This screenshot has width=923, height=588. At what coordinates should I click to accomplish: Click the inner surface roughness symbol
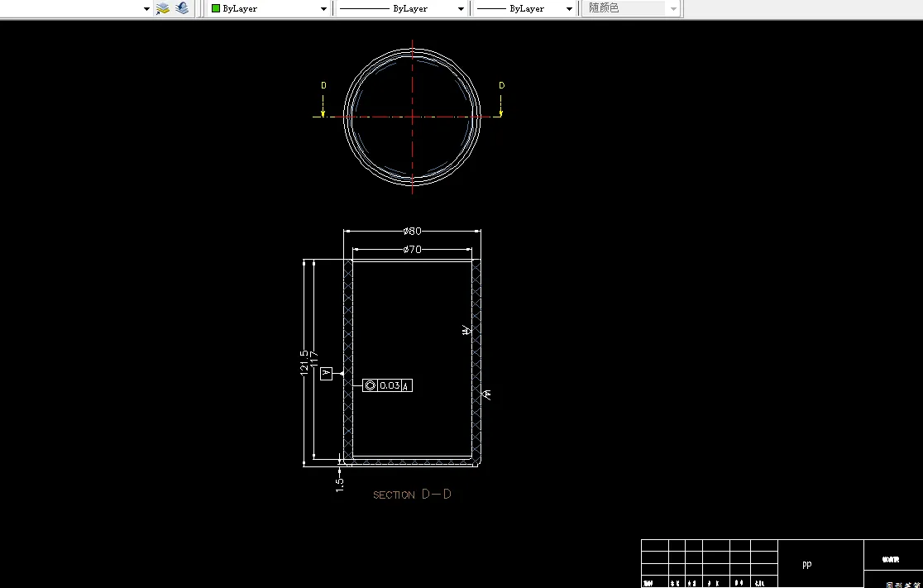click(466, 330)
